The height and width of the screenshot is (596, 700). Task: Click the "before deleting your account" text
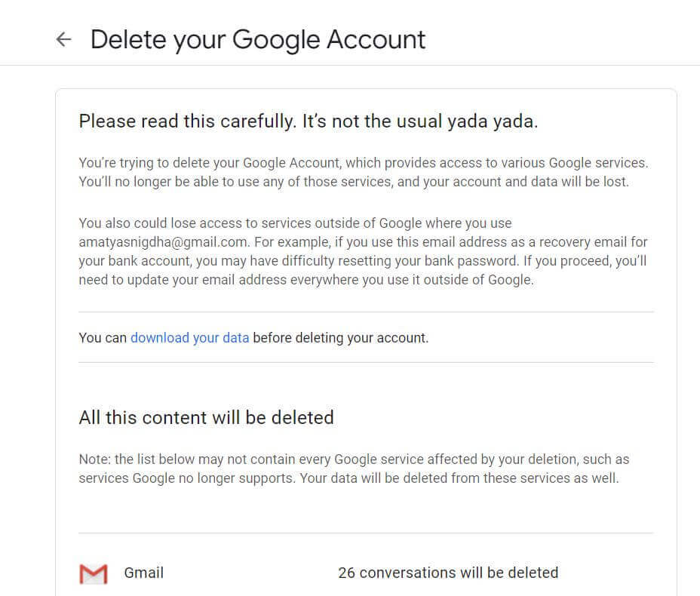tap(341, 338)
